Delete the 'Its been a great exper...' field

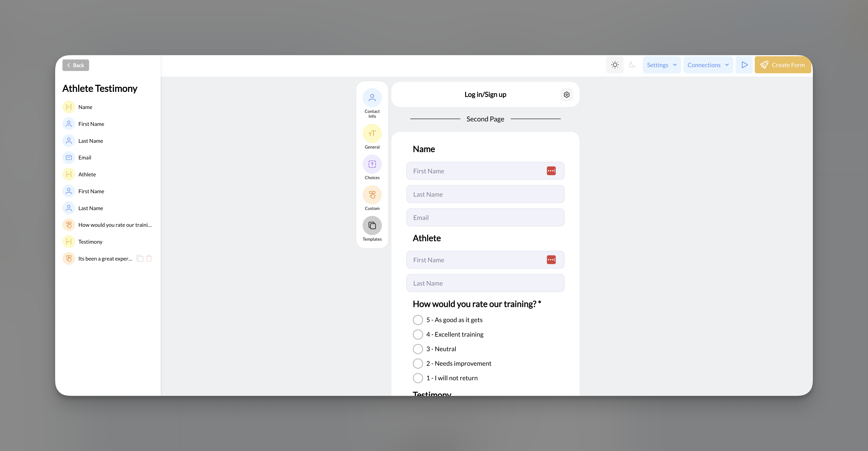(149, 259)
